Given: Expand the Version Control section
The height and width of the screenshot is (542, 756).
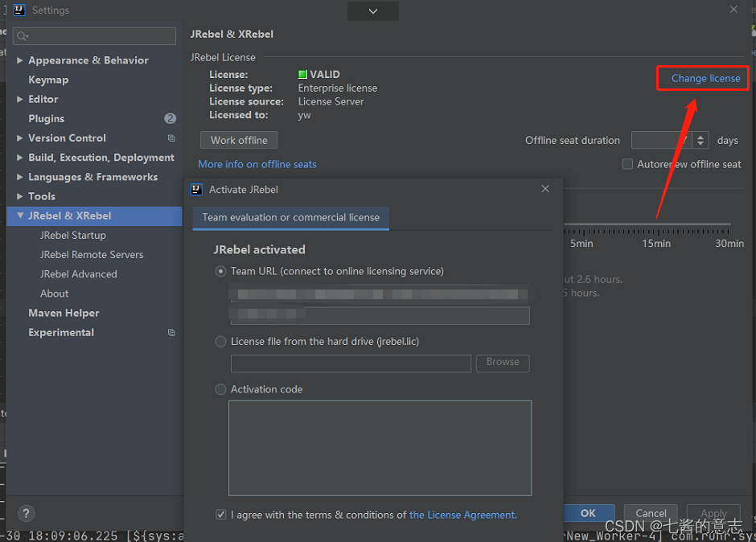Looking at the screenshot, I should [20, 138].
